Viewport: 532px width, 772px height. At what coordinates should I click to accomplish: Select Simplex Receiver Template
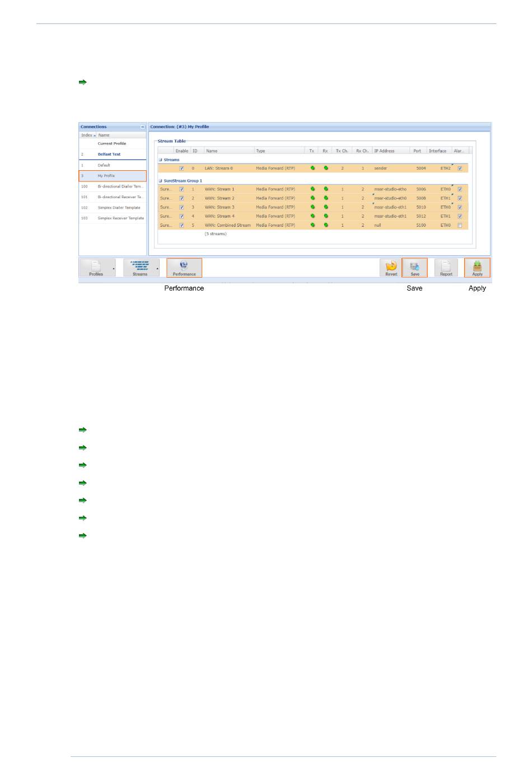click(113, 218)
